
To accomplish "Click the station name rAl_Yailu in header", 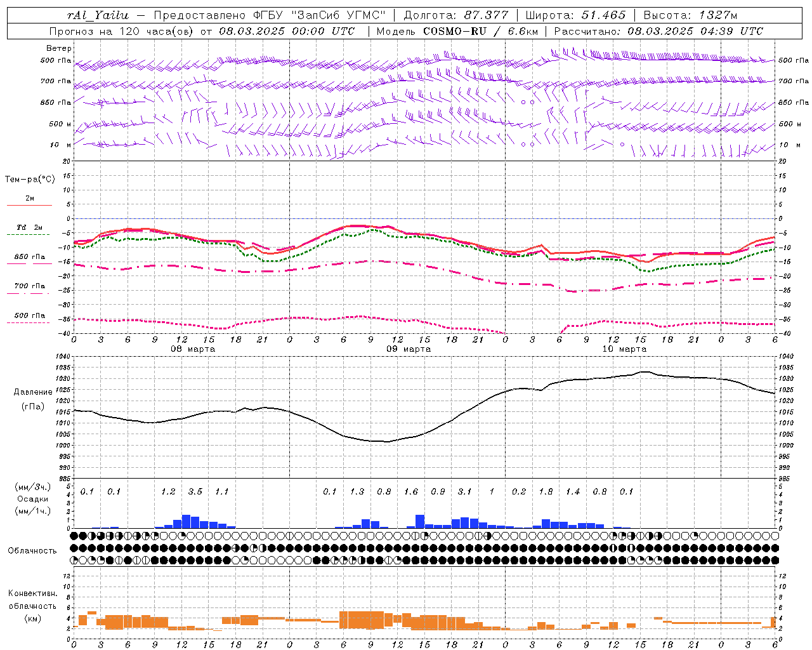I will [x=98, y=15].
